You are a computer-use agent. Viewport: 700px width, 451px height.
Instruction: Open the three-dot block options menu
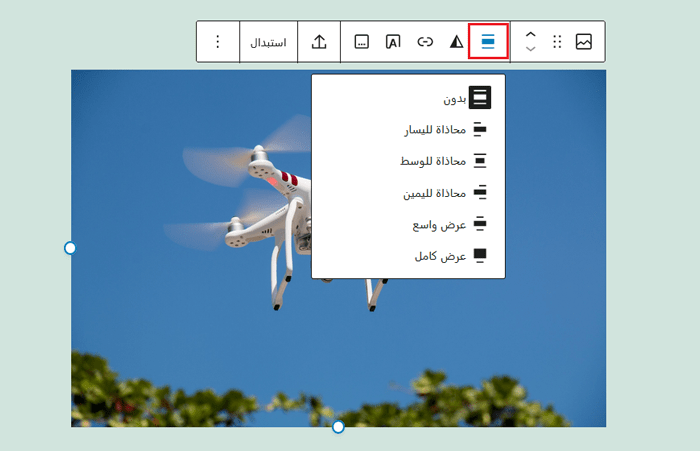[218, 42]
